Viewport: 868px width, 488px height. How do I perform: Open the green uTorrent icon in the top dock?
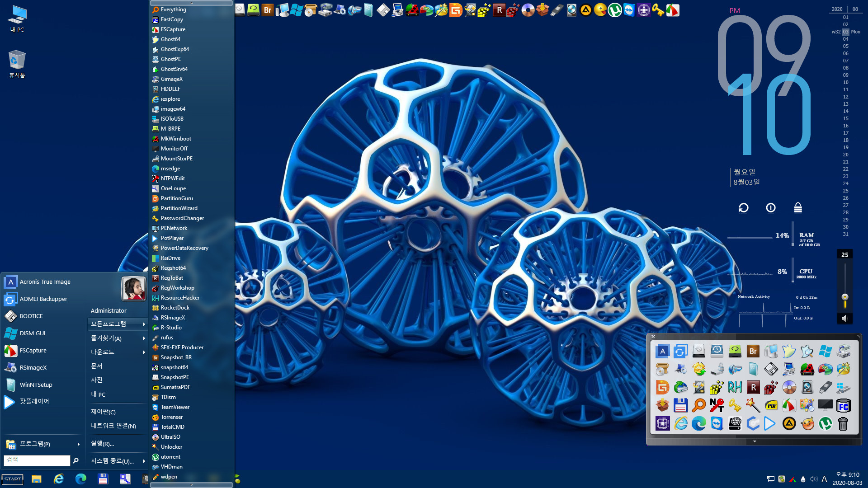(x=615, y=10)
